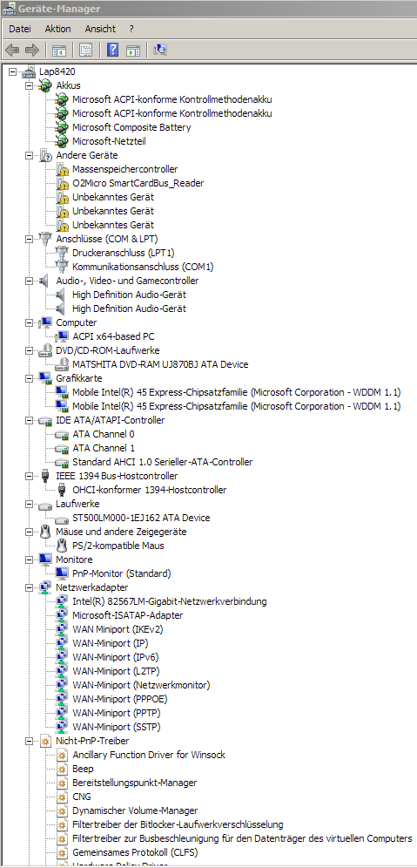Click the Akkus battery category icon

click(46, 85)
